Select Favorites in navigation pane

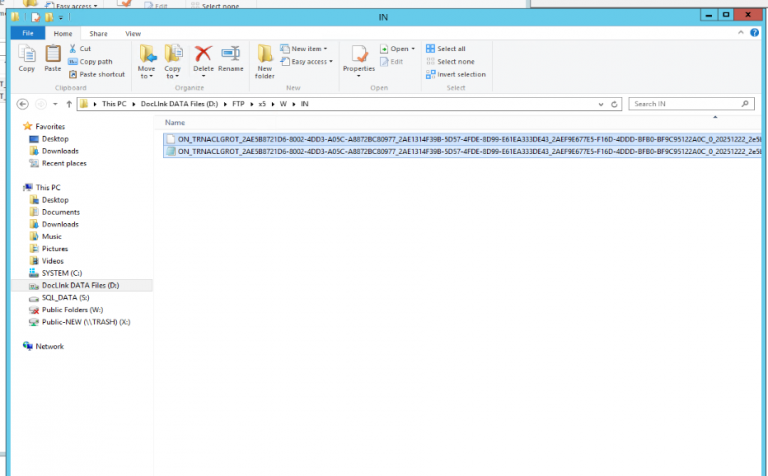click(50, 126)
